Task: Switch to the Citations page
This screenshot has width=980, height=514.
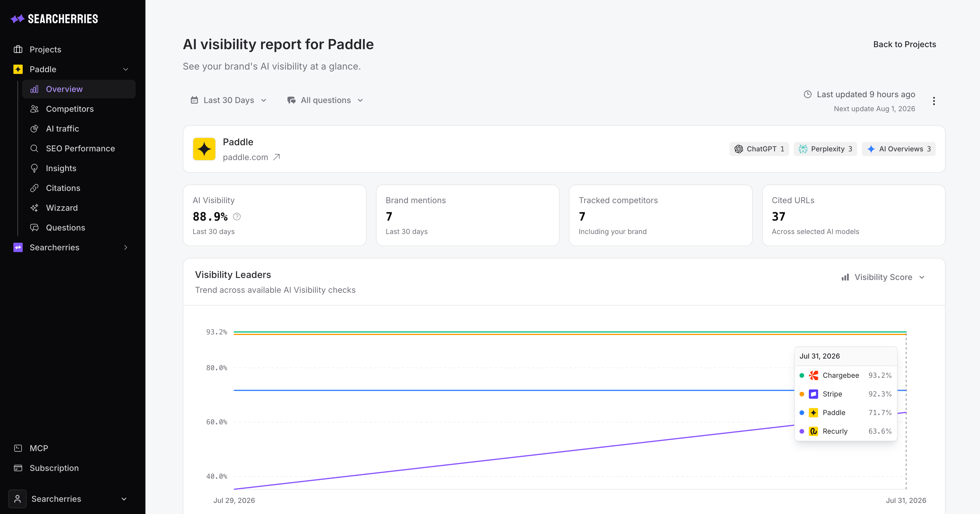Action: pos(79,188)
